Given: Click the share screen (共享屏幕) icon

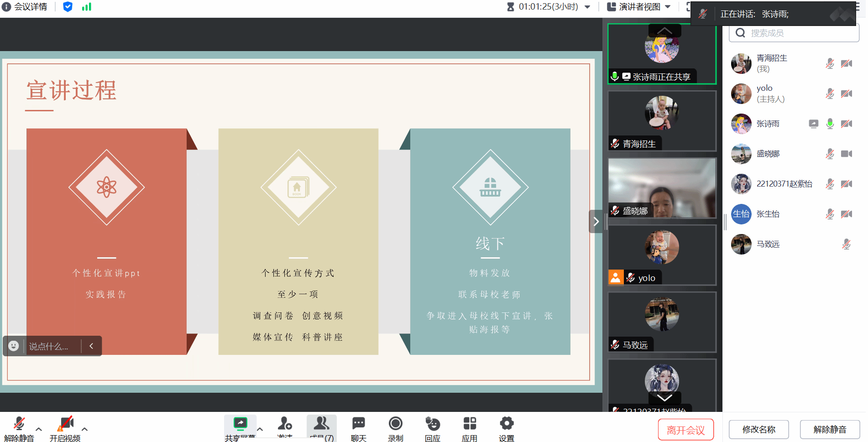Looking at the screenshot, I should (x=240, y=428).
